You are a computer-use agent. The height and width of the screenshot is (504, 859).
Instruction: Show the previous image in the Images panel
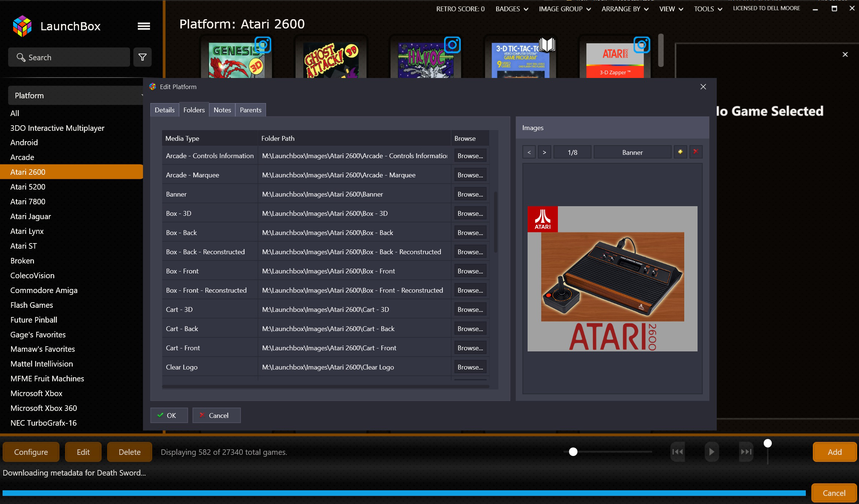coord(529,152)
